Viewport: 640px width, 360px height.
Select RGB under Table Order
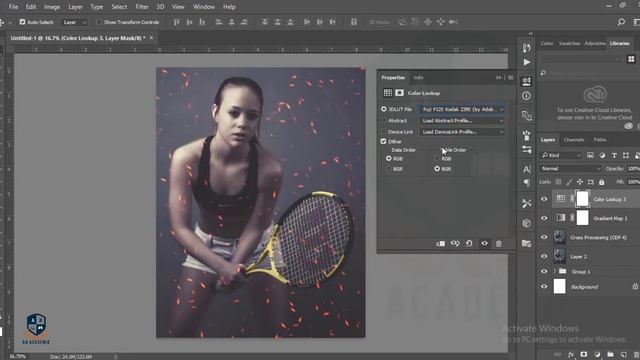437,158
